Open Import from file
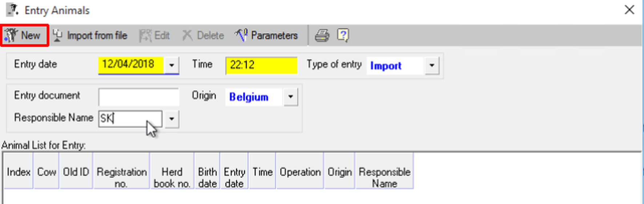644x204 pixels. coord(90,35)
